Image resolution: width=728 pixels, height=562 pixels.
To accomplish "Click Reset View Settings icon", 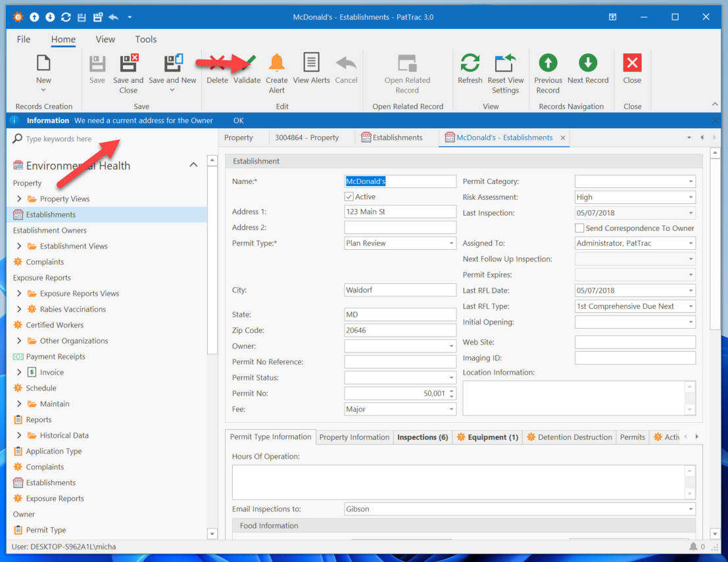I will (505, 62).
